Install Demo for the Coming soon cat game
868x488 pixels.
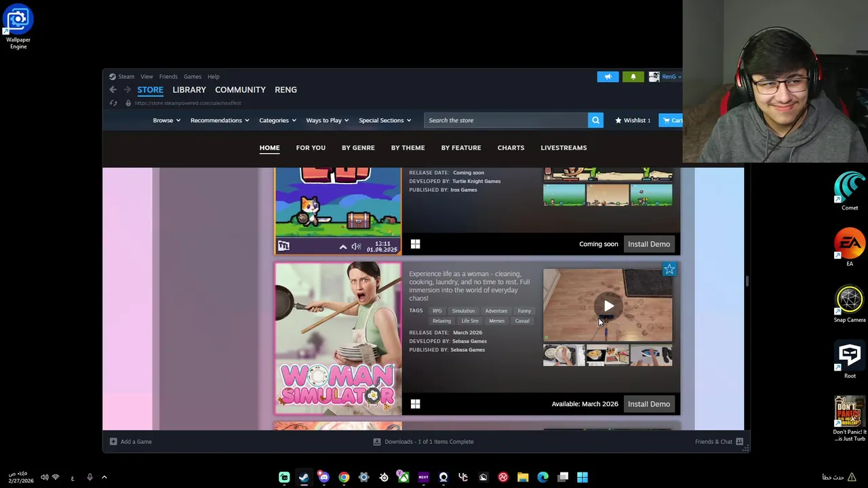[649, 244]
